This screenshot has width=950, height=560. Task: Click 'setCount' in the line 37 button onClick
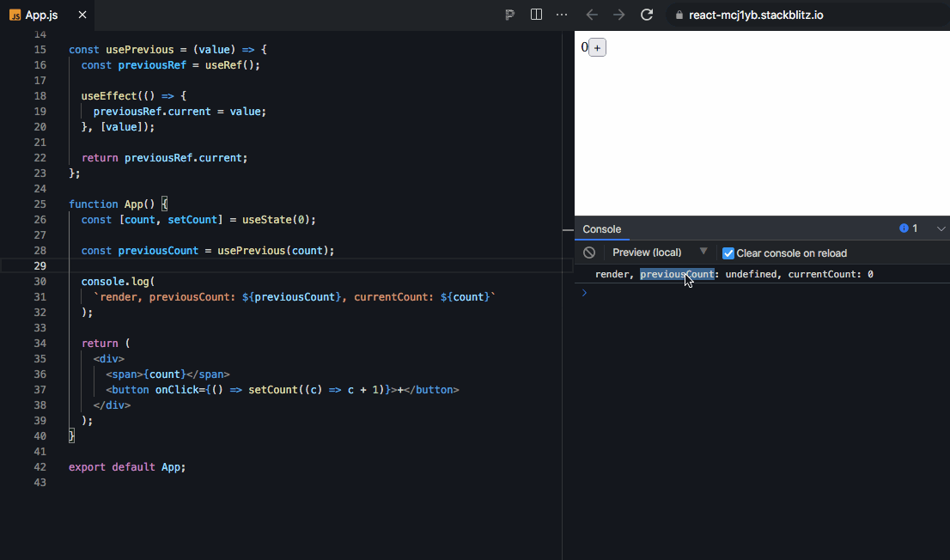pos(272,390)
